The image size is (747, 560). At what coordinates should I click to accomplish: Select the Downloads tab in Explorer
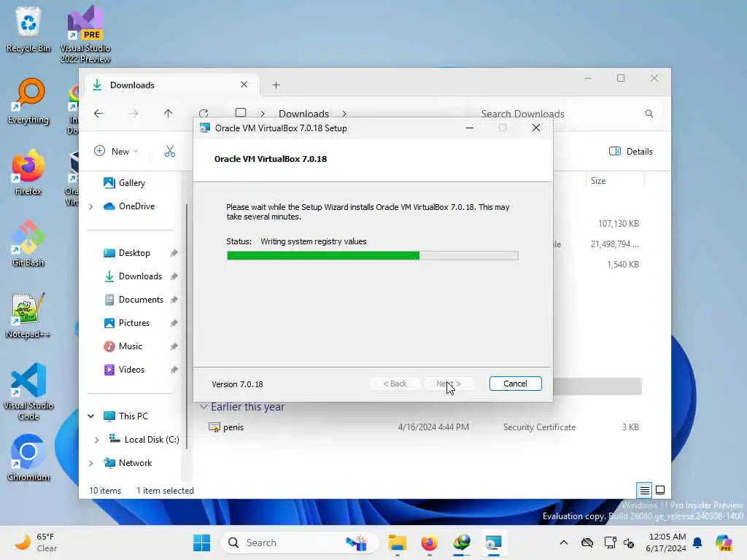(x=171, y=85)
